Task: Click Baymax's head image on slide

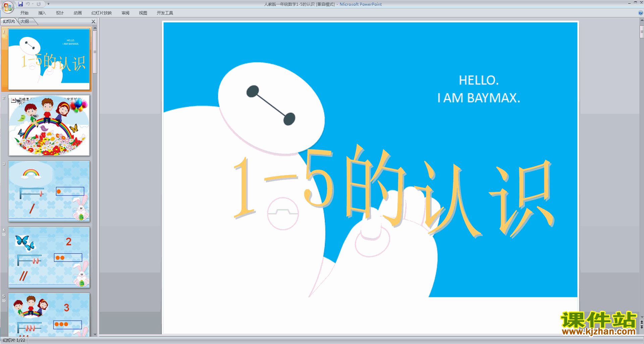Action: 271,109
